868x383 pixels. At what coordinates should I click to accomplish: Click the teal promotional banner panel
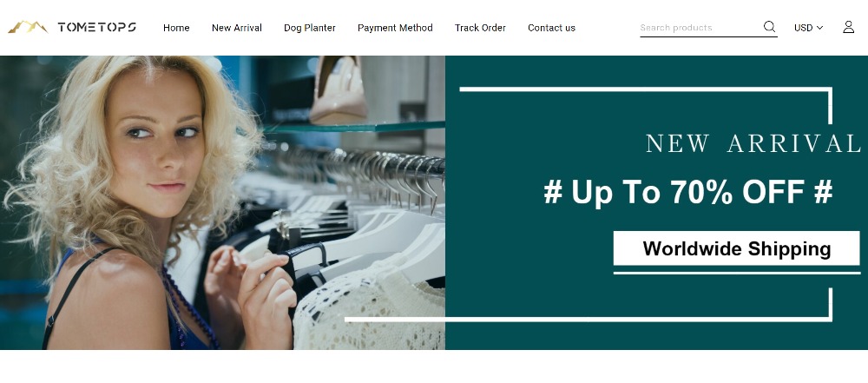coord(656,202)
